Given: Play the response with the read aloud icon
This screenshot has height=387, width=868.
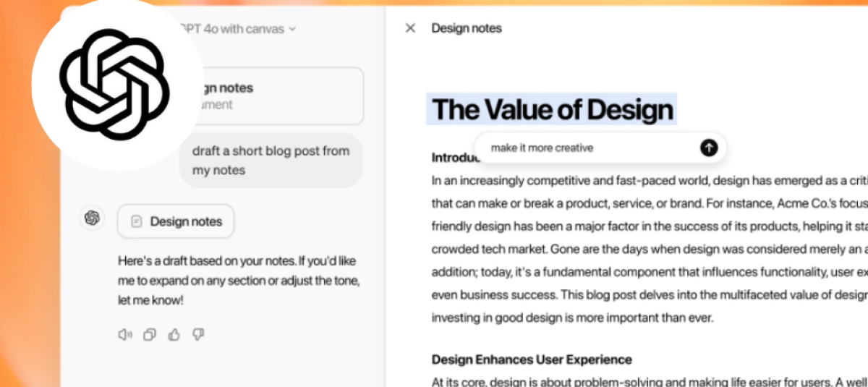Looking at the screenshot, I should [125, 334].
